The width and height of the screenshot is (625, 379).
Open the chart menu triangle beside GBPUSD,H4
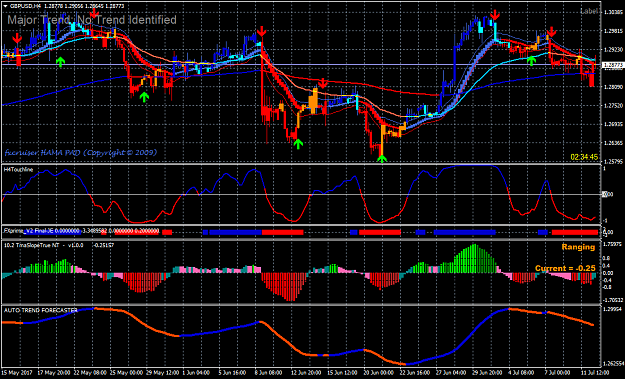5,6
